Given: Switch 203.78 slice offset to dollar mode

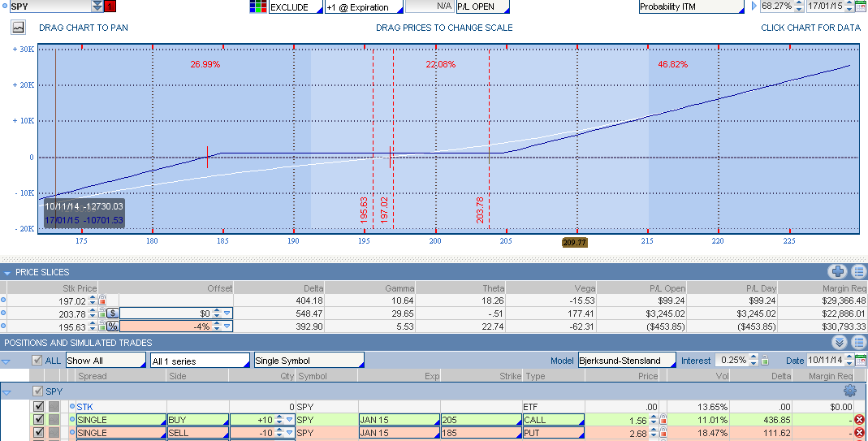Looking at the screenshot, I should click(x=112, y=313).
